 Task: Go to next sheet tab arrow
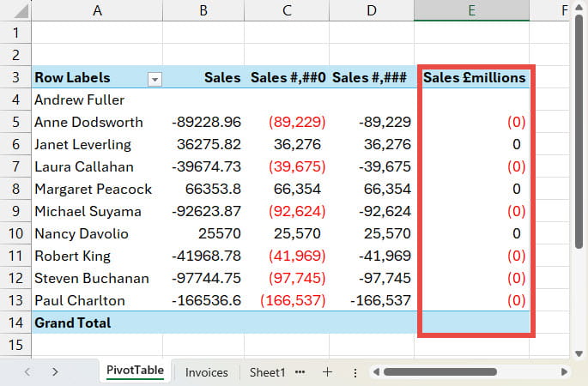click(55, 371)
